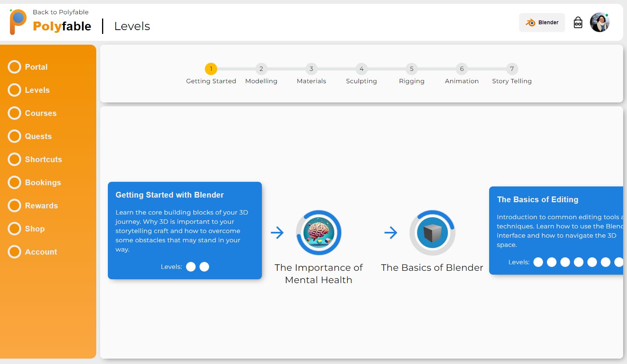Viewport: 627px width, 364px height.
Task: Click the Back to Polyfable link
Action: click(60, 12)
